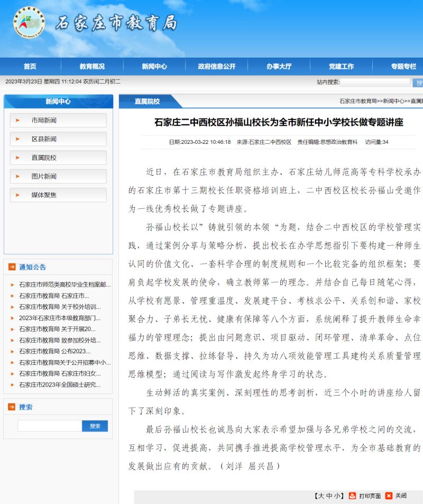
Task: Click the printer icon for 打印页面
Action: click(x=353, y=496)
